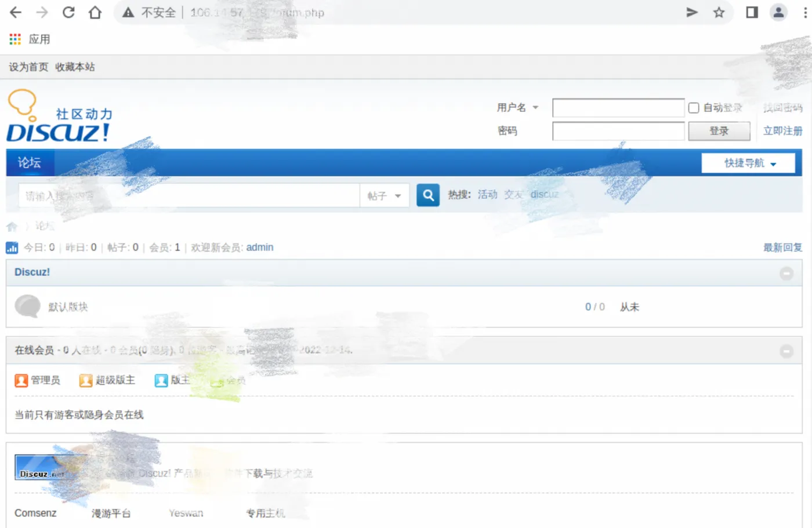Open the 立即注册 link
The width and height of the screenshot is (812, 528).
click(x=782, y=131)
